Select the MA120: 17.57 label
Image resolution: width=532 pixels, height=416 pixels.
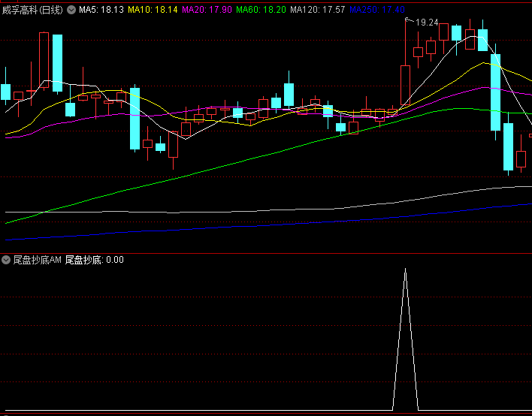318,10
